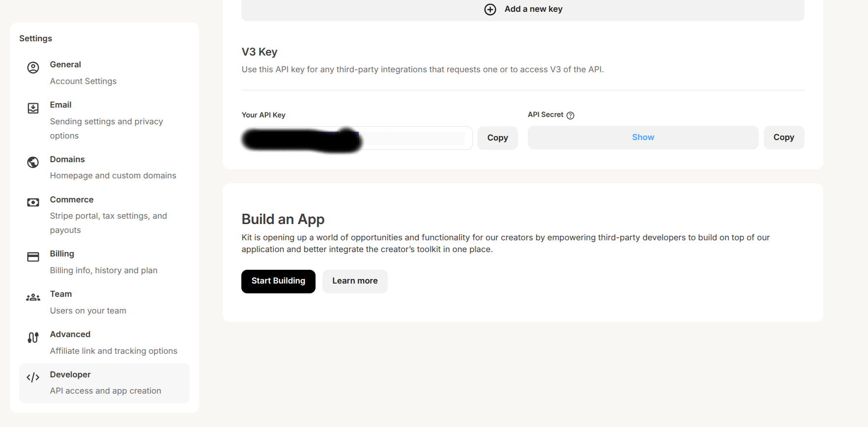Screen dimensions: 868x427
Task: Click Users on your team text
Action: 88,311
